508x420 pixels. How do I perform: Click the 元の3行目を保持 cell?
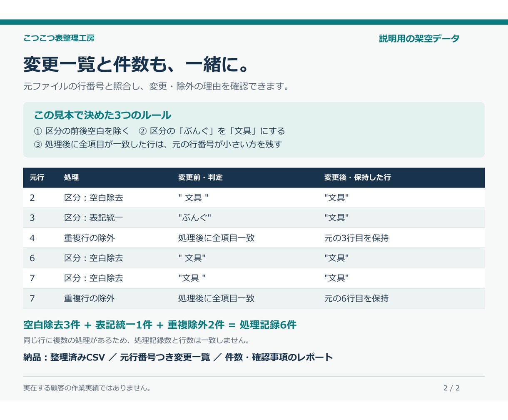(356, 238)
